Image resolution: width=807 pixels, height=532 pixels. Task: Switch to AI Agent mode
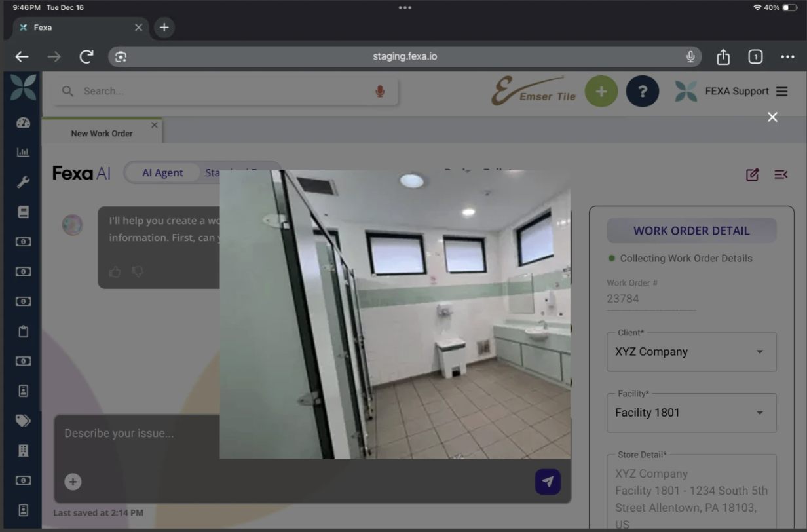coord(162,173)
